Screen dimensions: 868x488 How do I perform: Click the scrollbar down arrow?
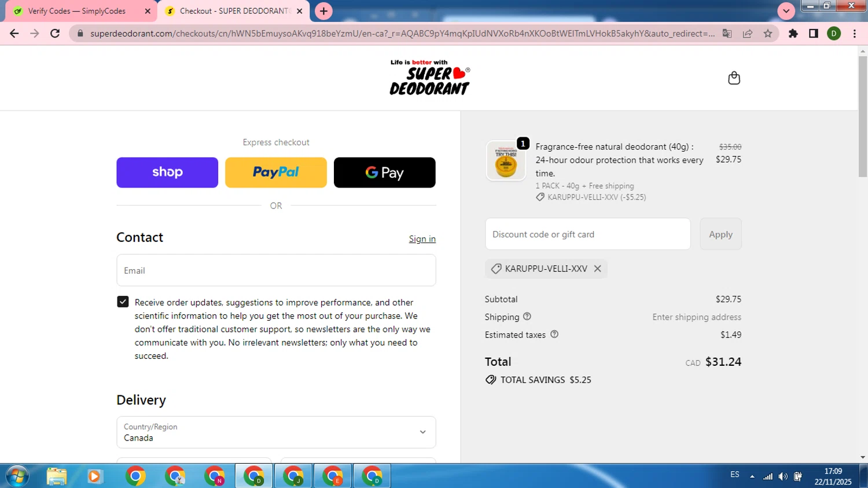[x=863, y=457]
